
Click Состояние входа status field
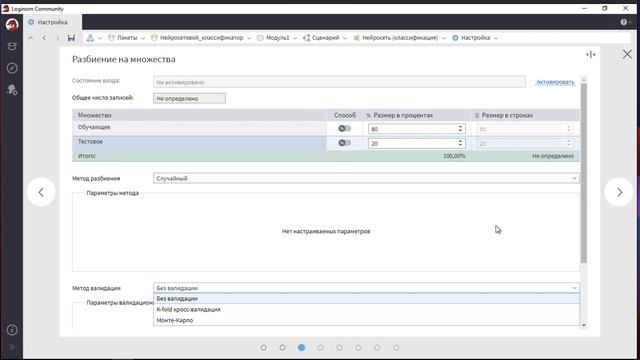tap(340, 82)
